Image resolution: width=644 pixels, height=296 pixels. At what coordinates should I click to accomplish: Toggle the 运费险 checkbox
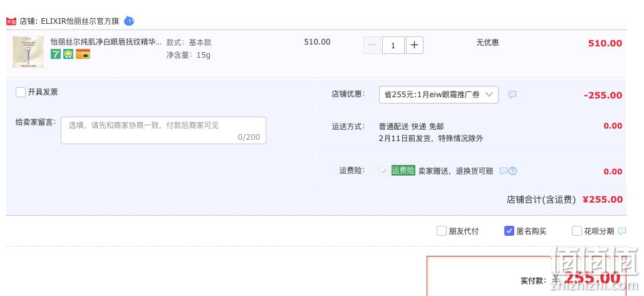384,171
